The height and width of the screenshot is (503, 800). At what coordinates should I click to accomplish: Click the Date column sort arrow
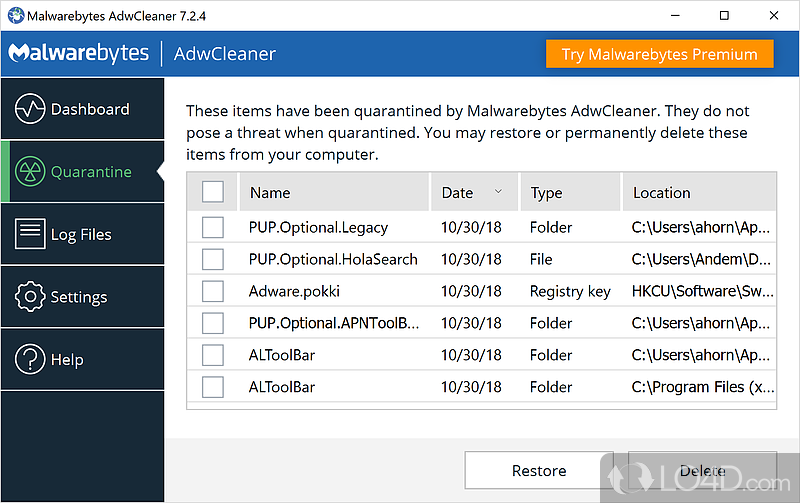[498, 192]
